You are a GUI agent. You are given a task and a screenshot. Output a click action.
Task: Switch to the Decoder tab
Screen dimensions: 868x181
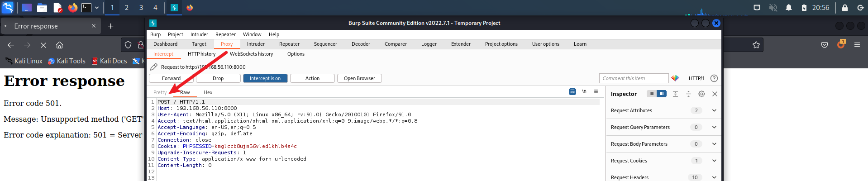pos(361,44)
